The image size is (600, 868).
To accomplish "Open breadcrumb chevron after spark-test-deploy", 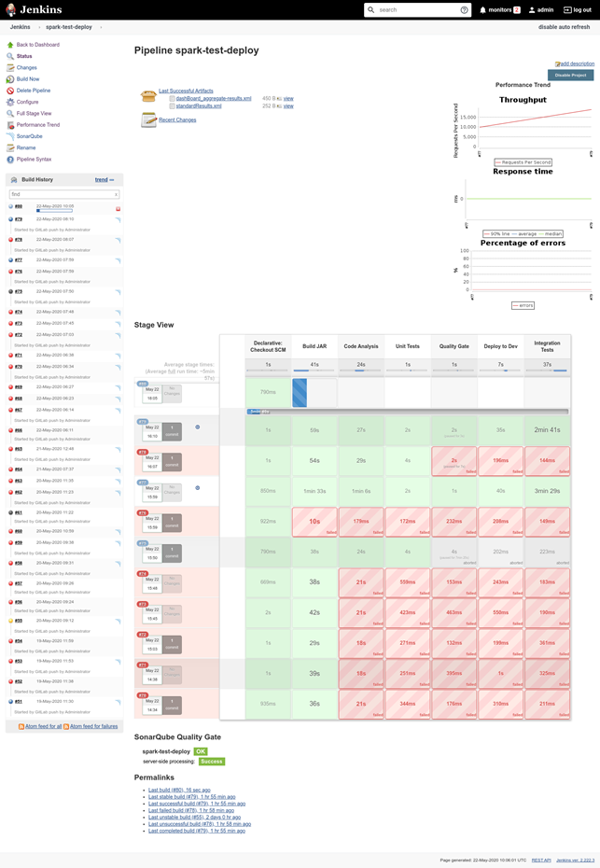I will 101,27.
